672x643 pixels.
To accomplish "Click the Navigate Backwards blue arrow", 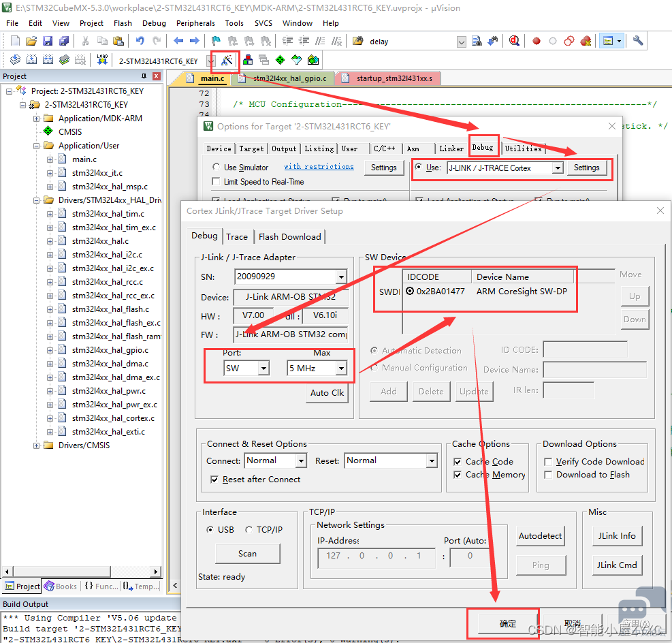I will click(x=178, y=41).
